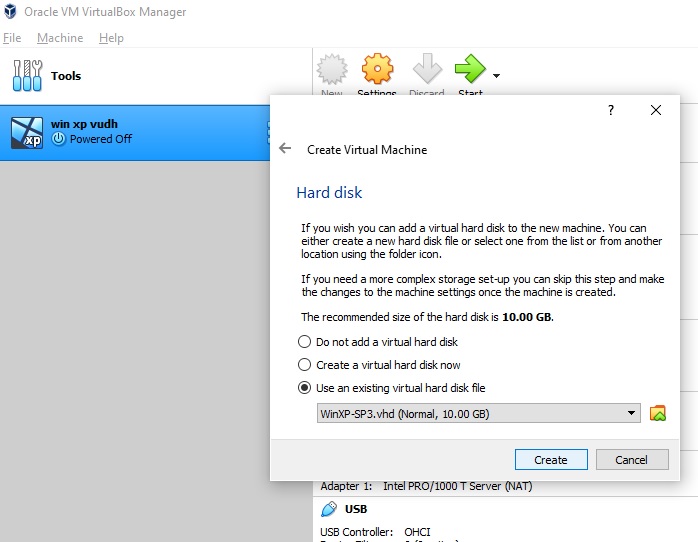
Task: Click the New machine toolbar icon
Action: coord(332,69)
